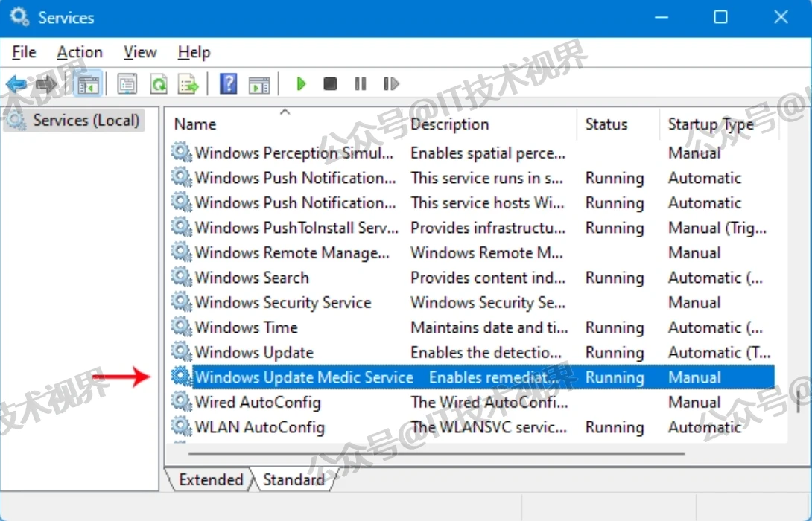Toggle Show/Hide Console Tree icon
This screenshot has width=812, height=521.
(x=88, y=84)
